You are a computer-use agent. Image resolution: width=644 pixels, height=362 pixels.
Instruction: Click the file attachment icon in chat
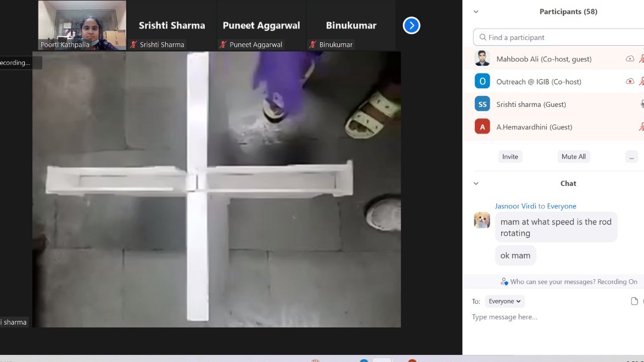634,301
